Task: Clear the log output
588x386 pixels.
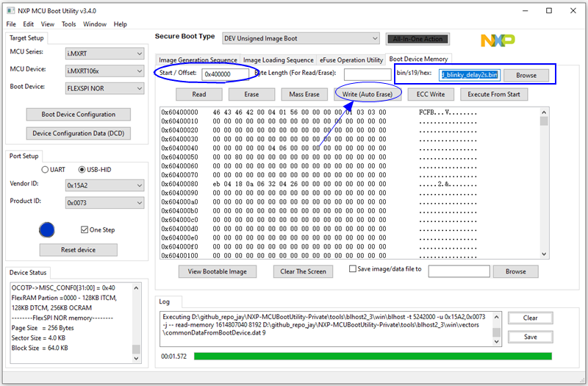Action: pos(530,318)
